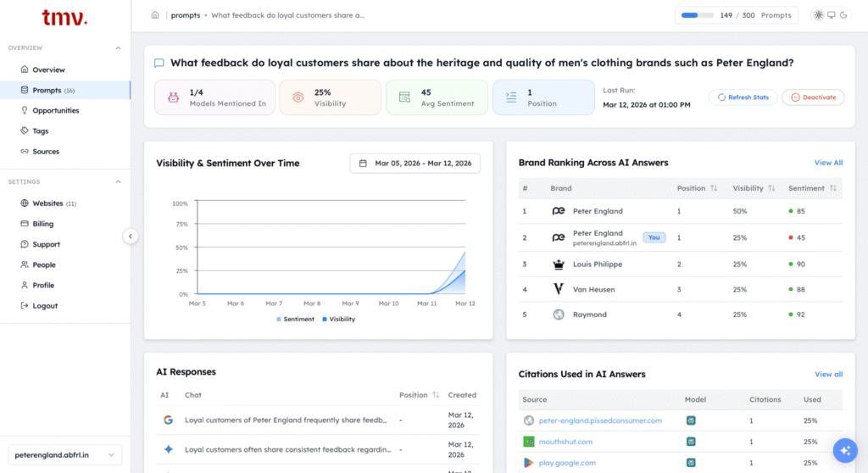Open Websites settings

point(65,203)
